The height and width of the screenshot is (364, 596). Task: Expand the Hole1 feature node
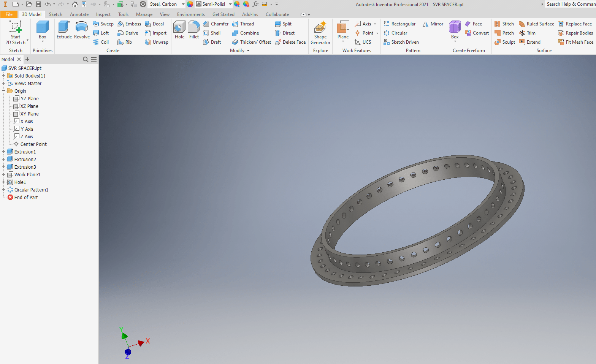(3, 182)
